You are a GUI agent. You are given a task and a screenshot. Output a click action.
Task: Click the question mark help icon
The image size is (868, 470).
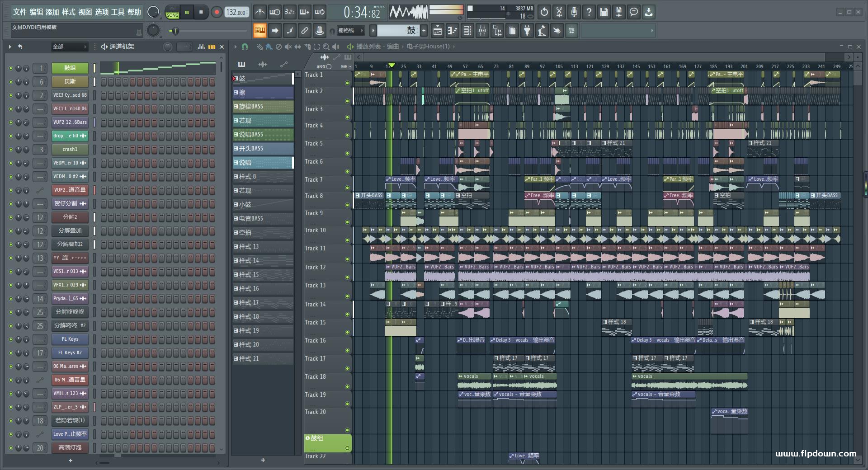click(x=589, y=12)
